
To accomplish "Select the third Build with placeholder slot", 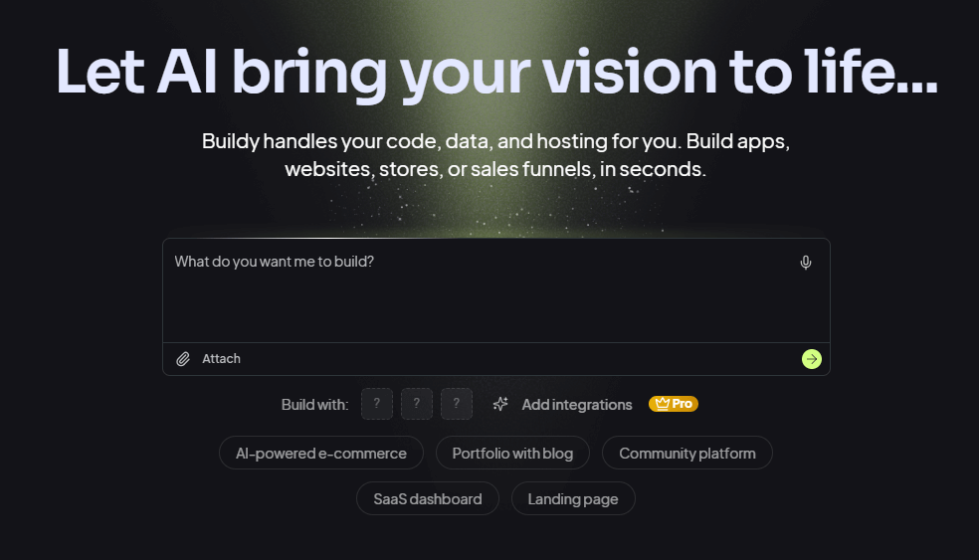I will pyautogui.click(x=456, y=404).
